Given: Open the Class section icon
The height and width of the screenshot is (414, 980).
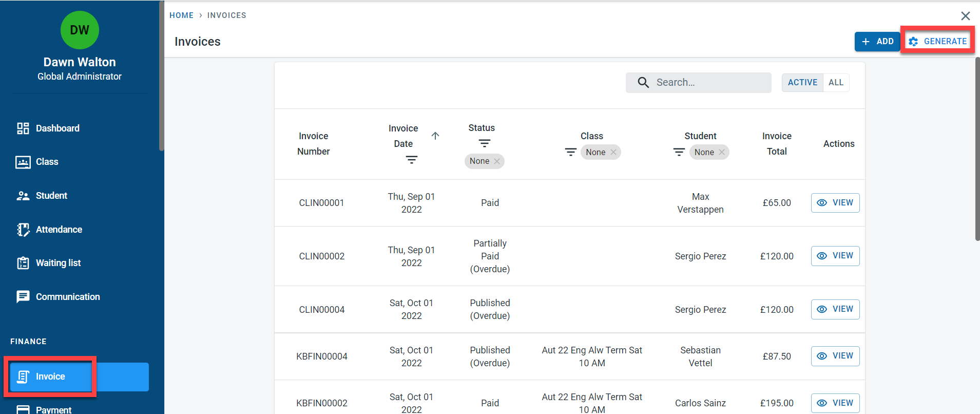Looking at the screenshot, I should tap(23, 162).
